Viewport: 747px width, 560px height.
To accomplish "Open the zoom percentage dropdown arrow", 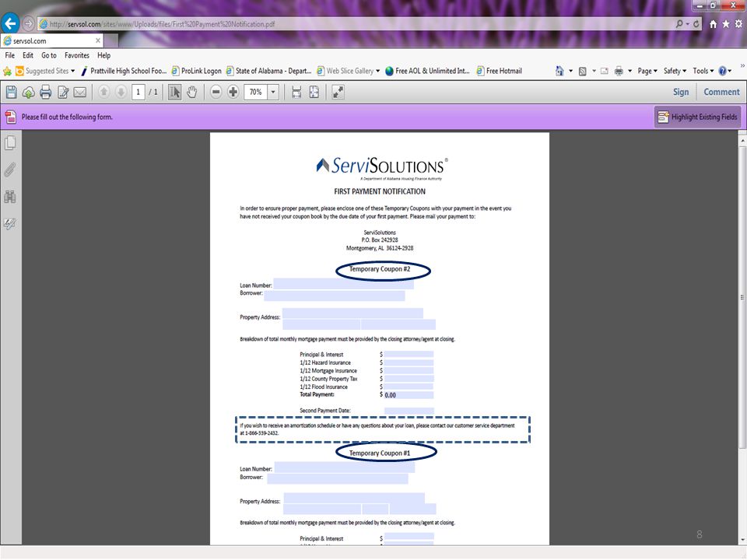I will (273, 92).
